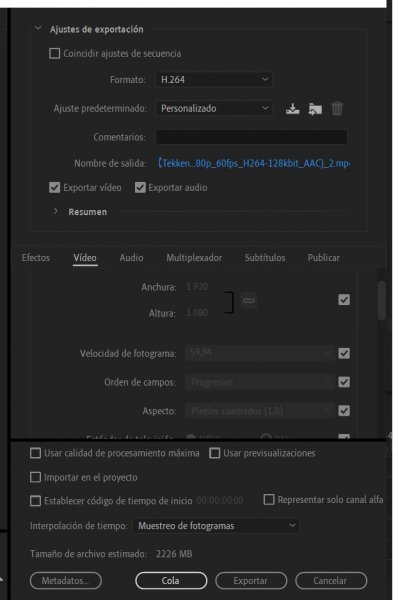Screen dimensions: 398x600
Task: Open the Velocidad de fotograma dropdown
Action: tap(259, 353)
